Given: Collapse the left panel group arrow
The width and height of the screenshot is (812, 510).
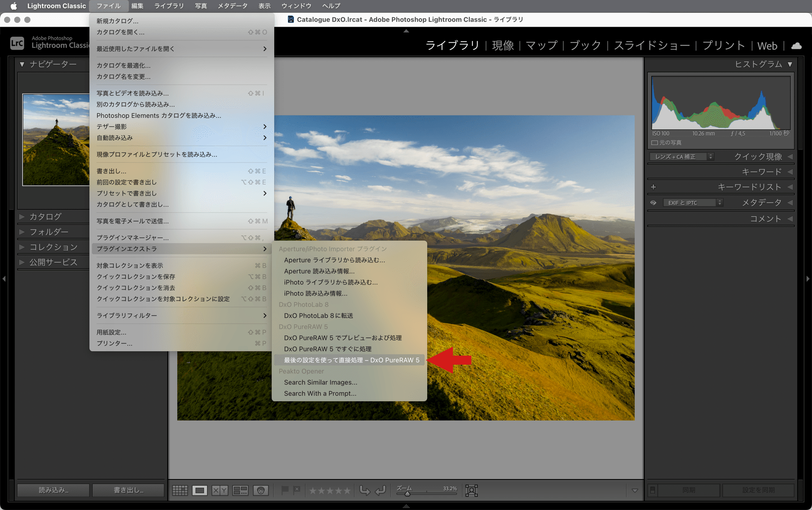Looking at the screenshot, I should click(4, 279).
